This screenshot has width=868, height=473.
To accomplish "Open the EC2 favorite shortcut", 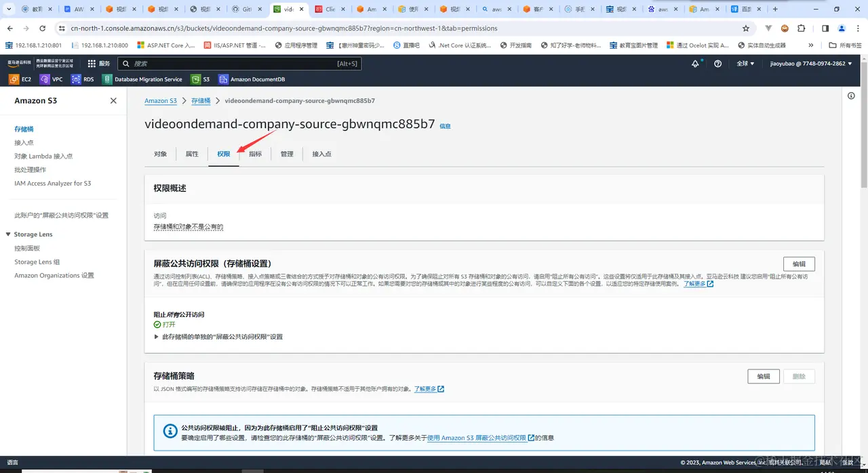I will point(20,79).
